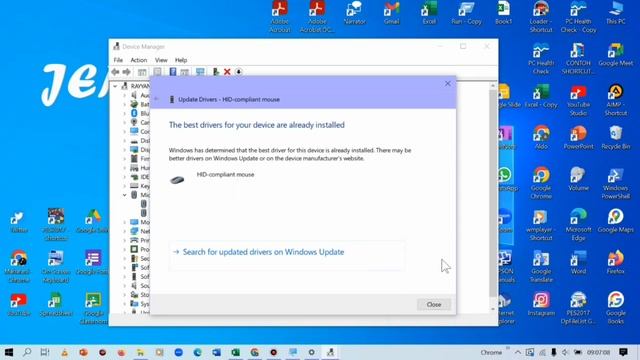Open Word from the taskbar
This screenshot has height=360, width=640.
(x=216, y=352)
